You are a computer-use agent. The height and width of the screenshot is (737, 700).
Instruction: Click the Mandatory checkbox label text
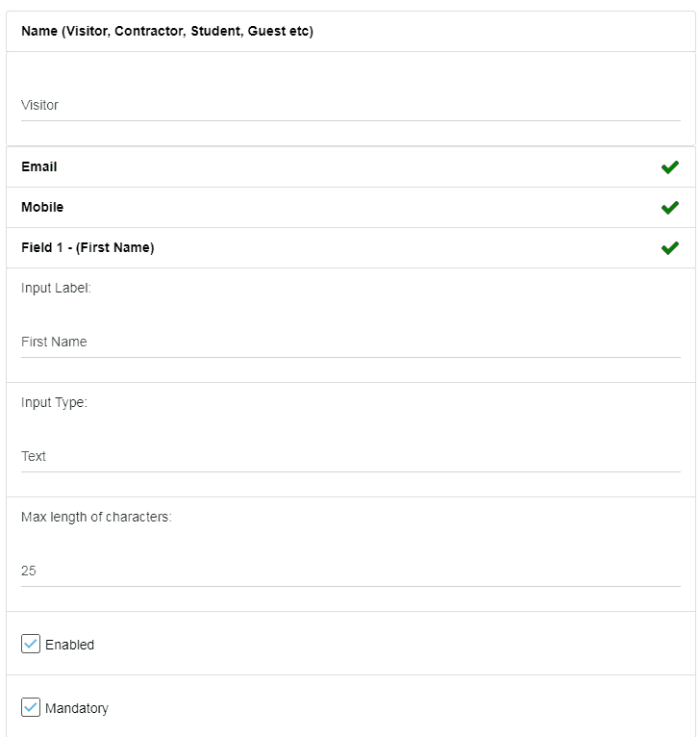(77, 708)
